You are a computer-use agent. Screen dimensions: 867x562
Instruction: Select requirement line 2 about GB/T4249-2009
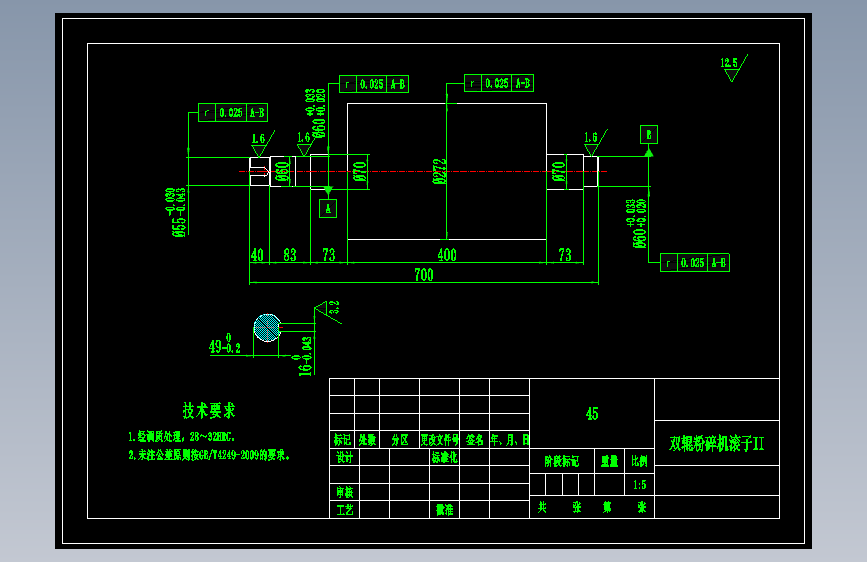click(x=209, y=455)
